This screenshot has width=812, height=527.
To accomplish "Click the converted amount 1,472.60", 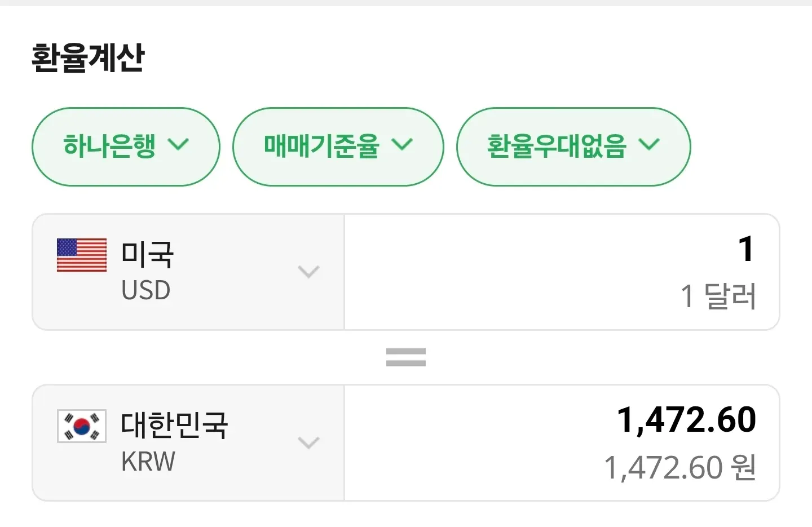I will tap(687, 418).
